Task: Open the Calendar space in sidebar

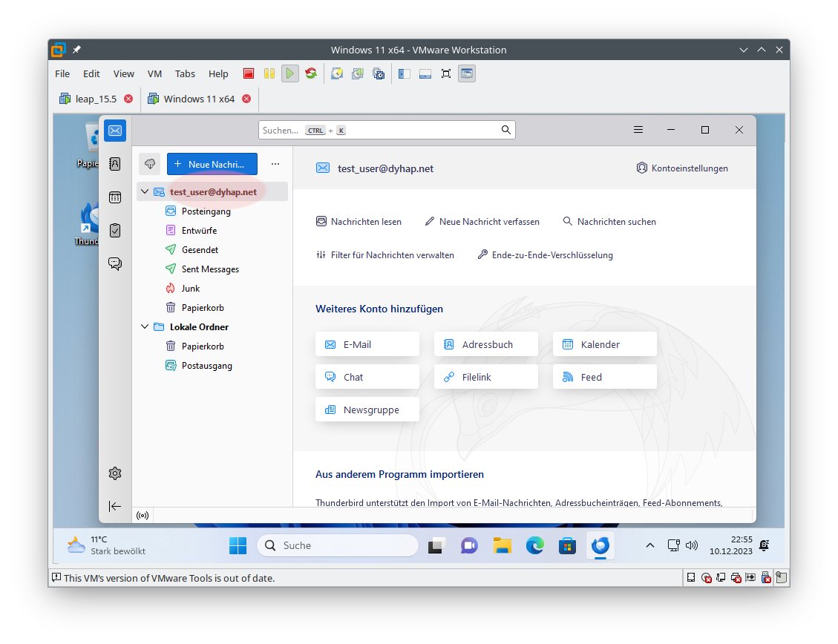Action: pyautogui.click(x=115, y=197)
